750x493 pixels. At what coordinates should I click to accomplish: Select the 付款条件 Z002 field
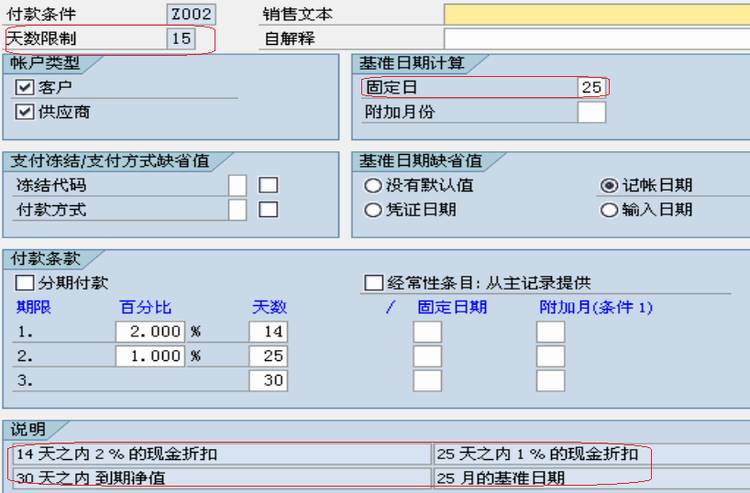pyautogui.click(x=191, y=14)
